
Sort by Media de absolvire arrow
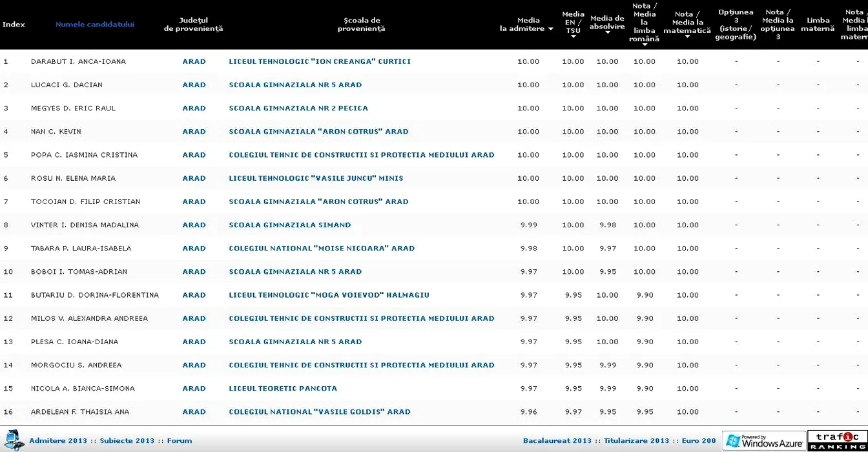(x=607, y=32)
